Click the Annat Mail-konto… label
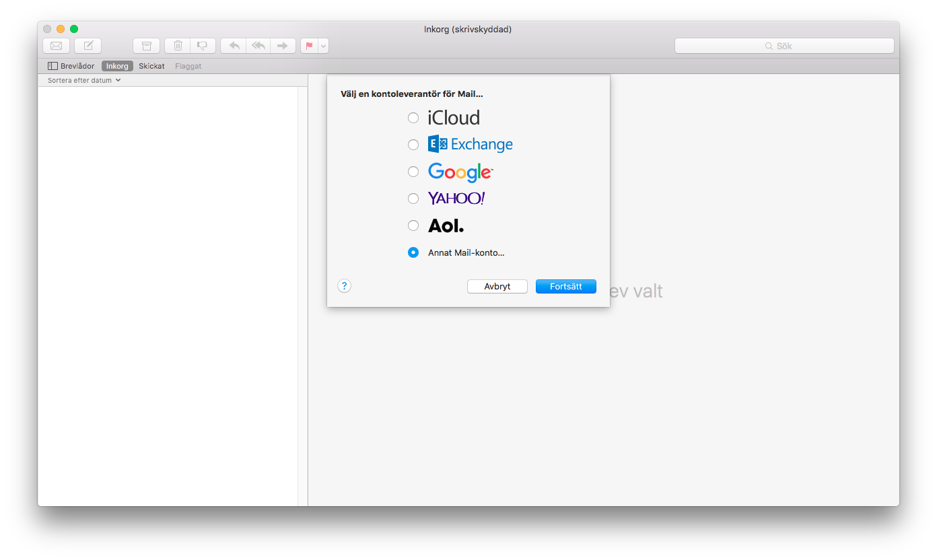 pos(466,253)
